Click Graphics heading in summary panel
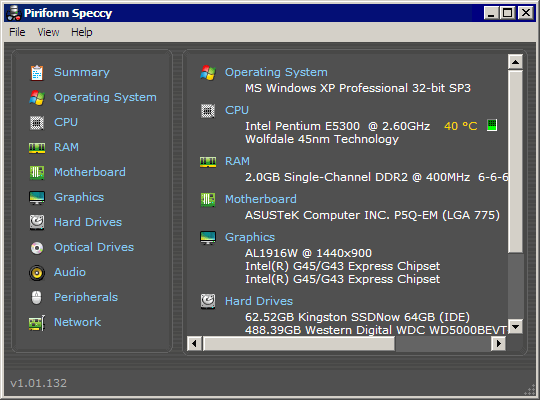 [250, 237]
